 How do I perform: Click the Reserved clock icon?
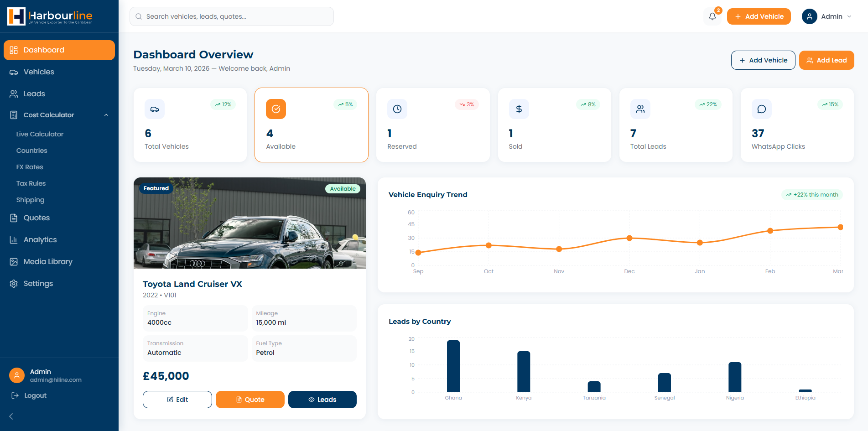pos(397,109)
